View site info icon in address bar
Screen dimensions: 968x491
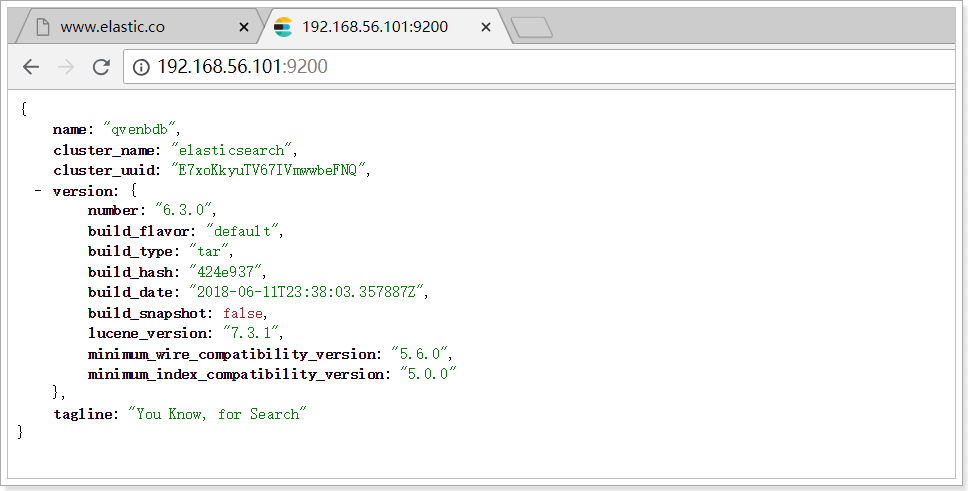[141, 67]
